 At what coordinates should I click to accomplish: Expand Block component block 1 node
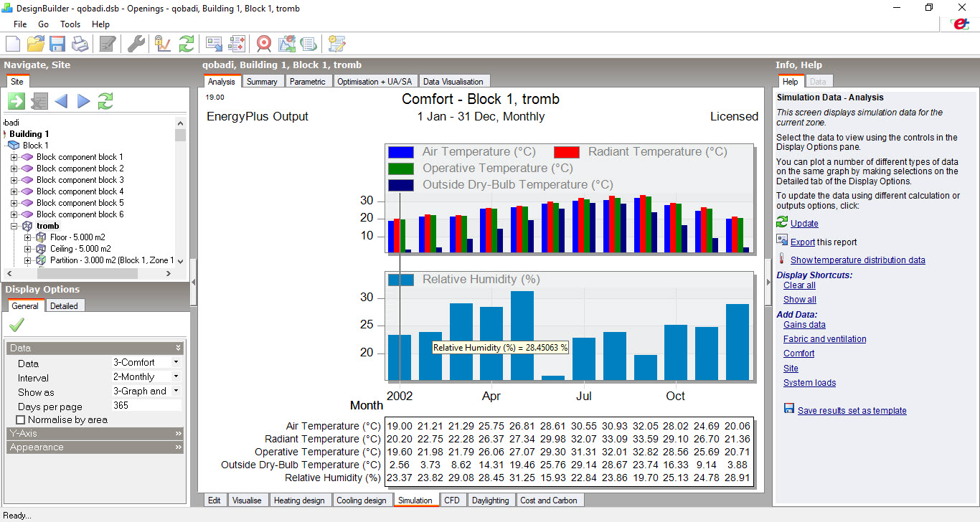[14, 157]
